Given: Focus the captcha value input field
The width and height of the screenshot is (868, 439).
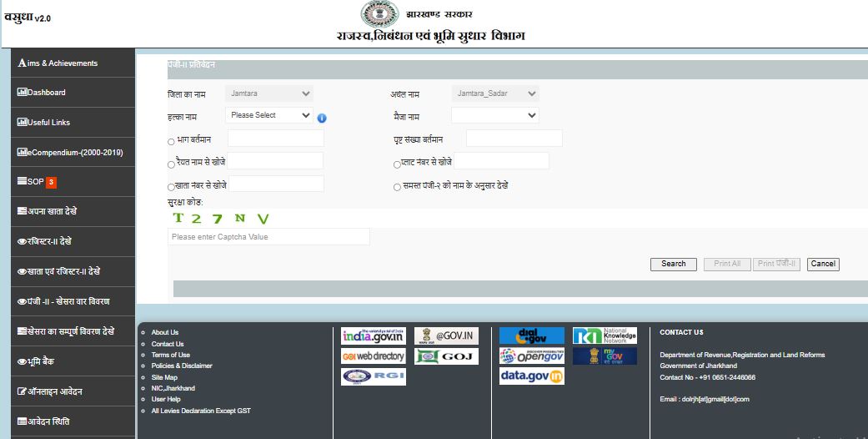Looking at the screenshot, I should pos(268,237).
